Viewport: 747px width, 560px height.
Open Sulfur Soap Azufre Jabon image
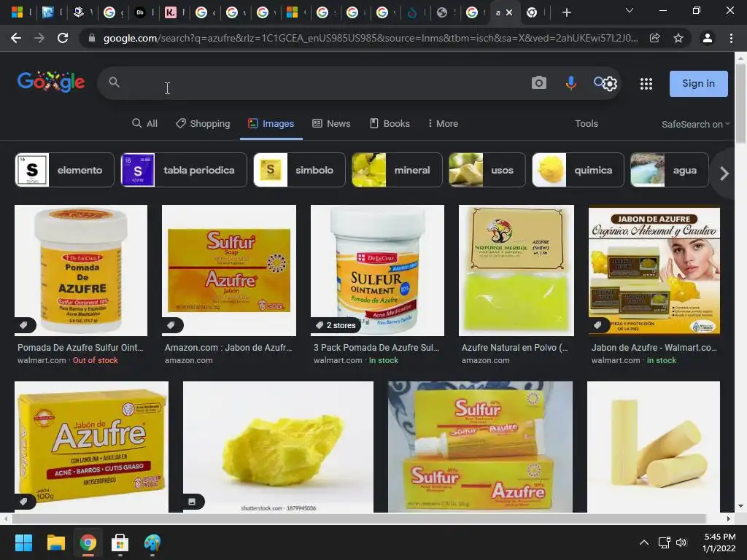228,271
